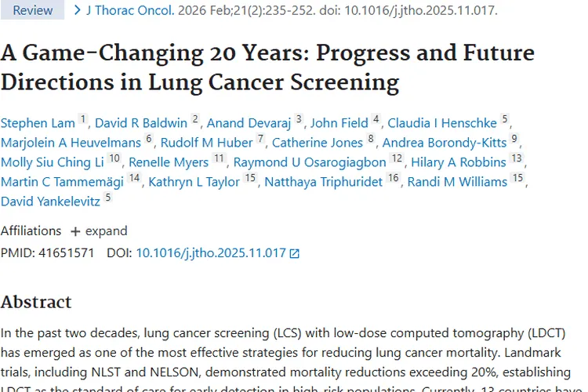Image resolution: width=588 pixels, height=392 pixels.
Task: Select author Hilary A Robbins
Action: [459, 162]
